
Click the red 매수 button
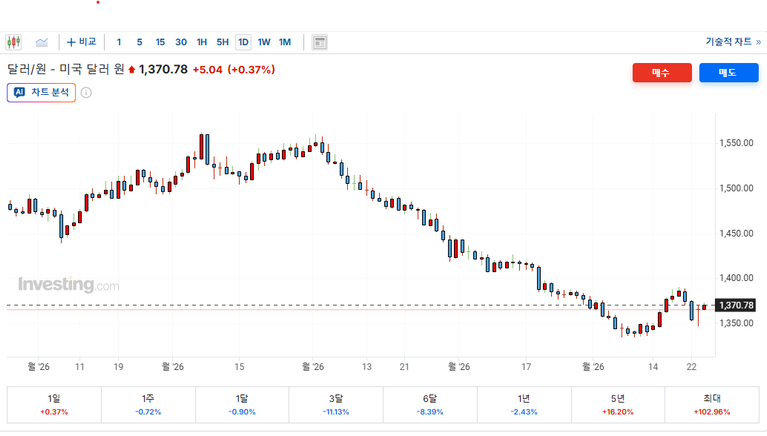tap(662, 72)
